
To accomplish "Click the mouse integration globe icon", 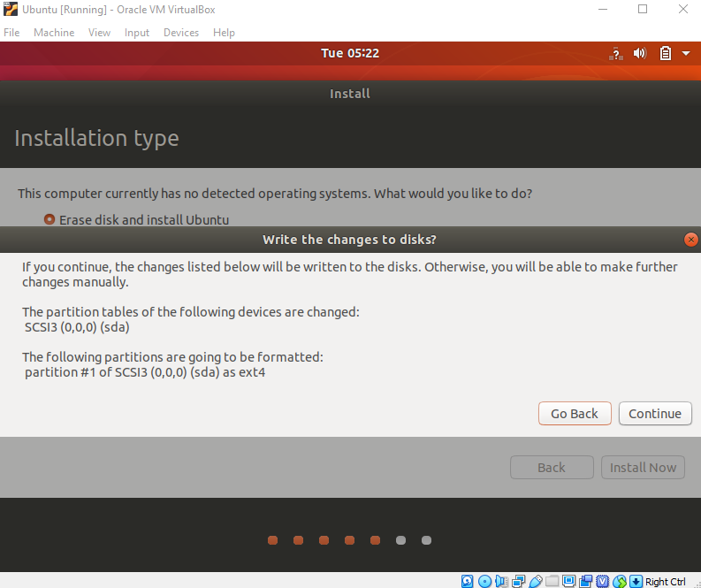I will coord(620,581).
